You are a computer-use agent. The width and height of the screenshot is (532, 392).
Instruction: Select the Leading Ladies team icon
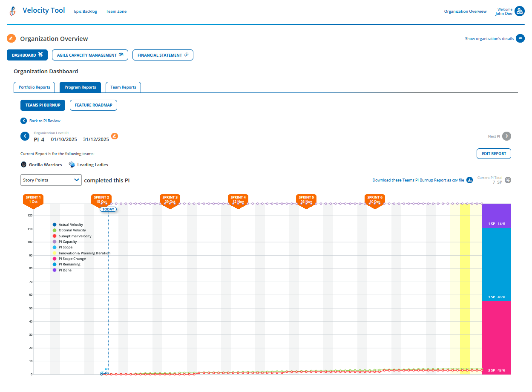click(x=72, y=164)
